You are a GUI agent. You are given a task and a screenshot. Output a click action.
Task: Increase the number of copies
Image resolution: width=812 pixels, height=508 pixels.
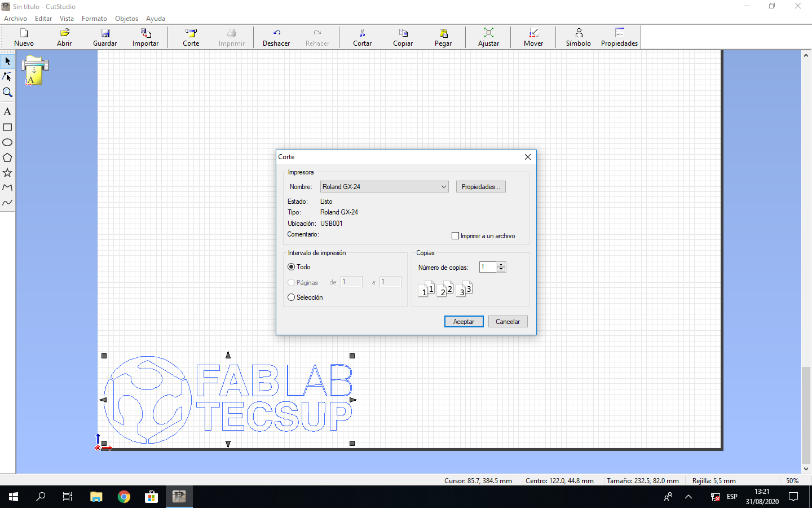[x=501, y=265]
